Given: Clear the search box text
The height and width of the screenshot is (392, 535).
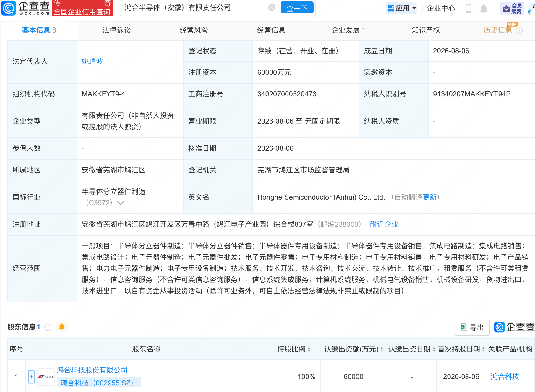Looking at the screenshot, I should [272, 8].
